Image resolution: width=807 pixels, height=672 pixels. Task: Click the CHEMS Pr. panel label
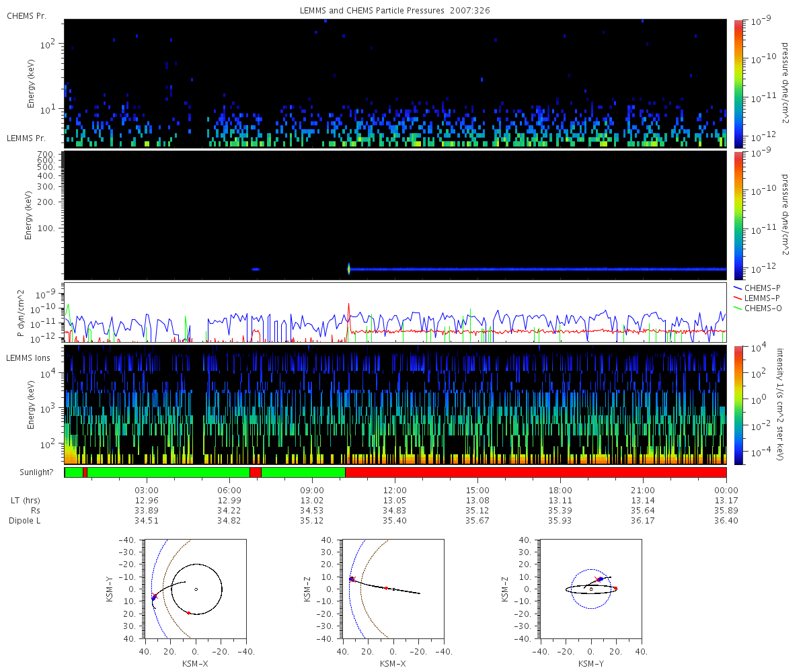point(26,16)
